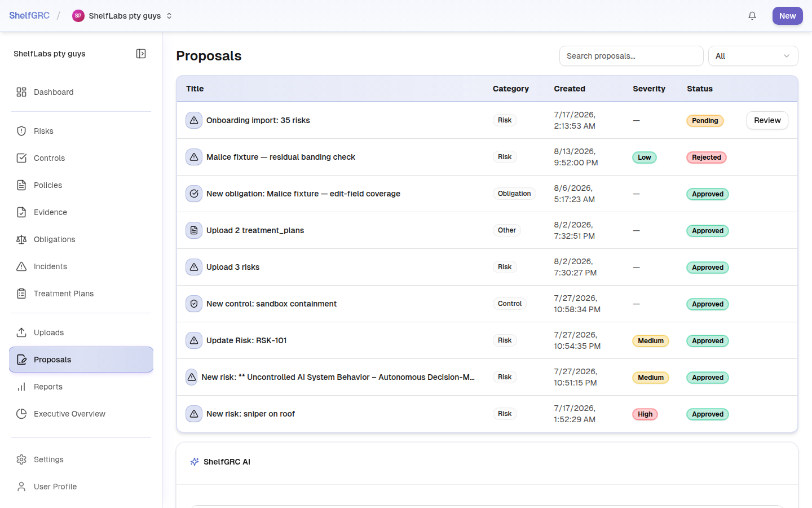812x508 pixels.
Task: Click the Created column header
Action: click(570, 89)
